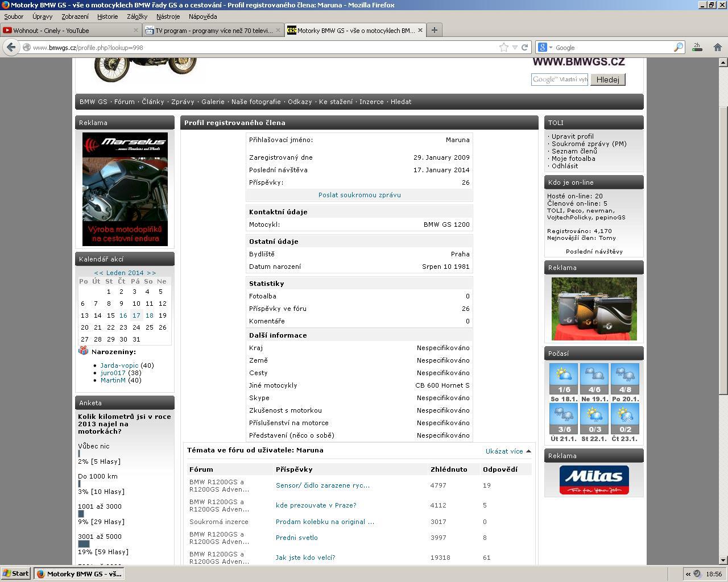Click the motorcycle cases advertisement image
The height and width of the screenshot is (582, 728).
(x=594, y=309)
